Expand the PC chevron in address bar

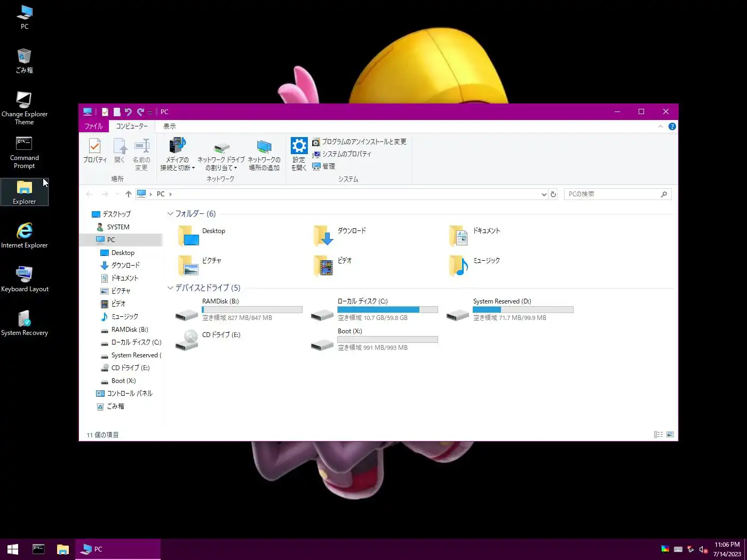170,194
